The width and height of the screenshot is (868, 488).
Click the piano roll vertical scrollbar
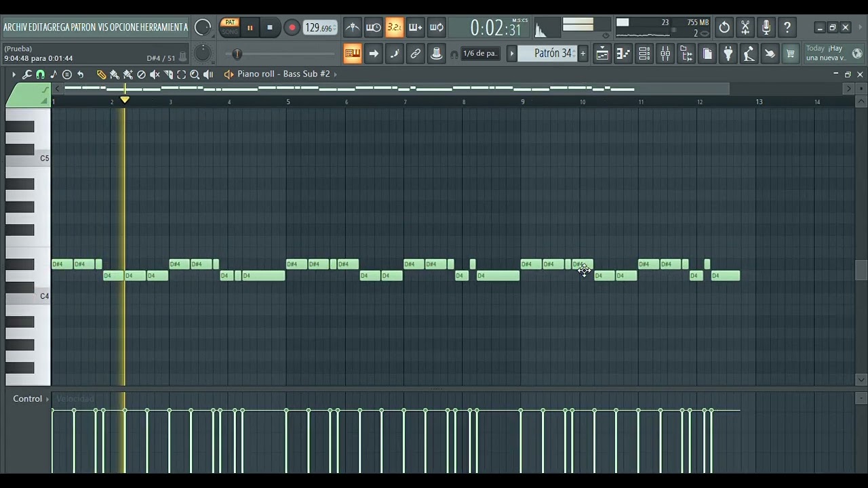[x=861, y=270]
